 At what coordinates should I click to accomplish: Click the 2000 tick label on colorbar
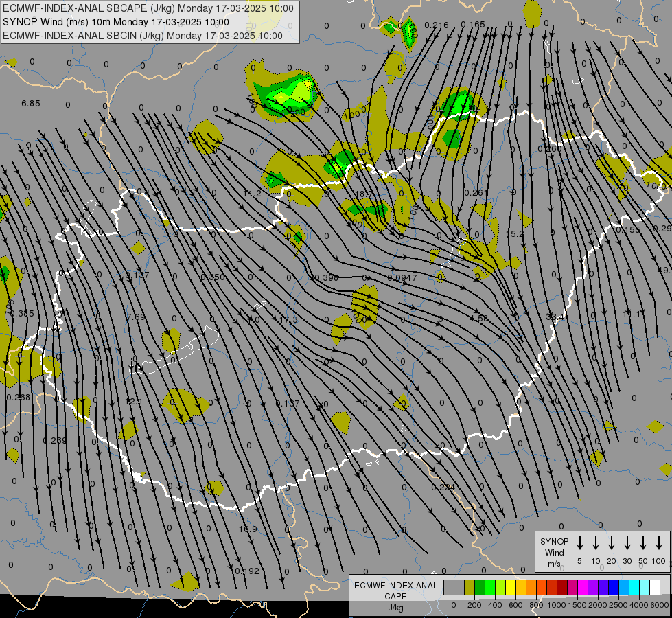coord(598,605)
